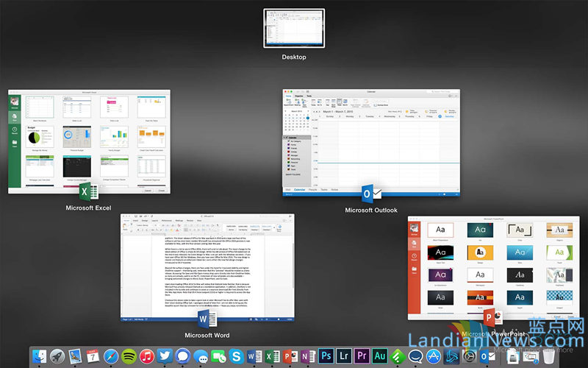Image resolution: width=588 pixels, height=368 pixels.
Task: Choose Blank Presentation thumbnail in PowerPoint
Action: click(440, 231)
